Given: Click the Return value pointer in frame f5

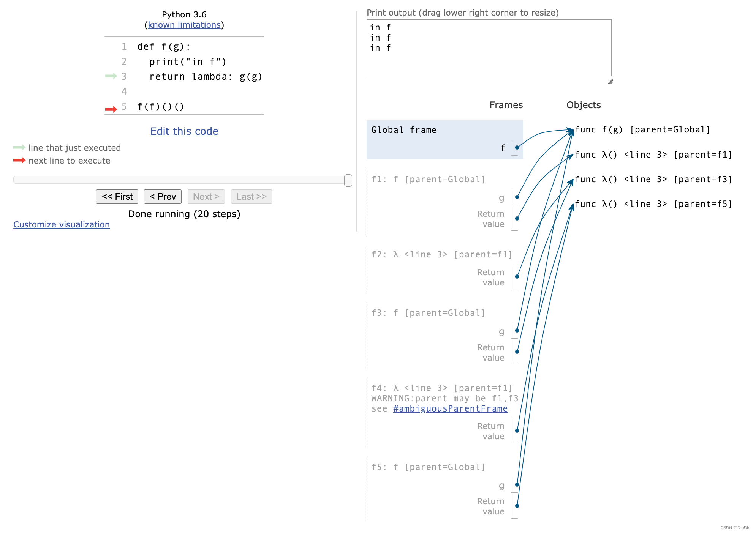Looking at the screenshot, I should [x=517, y=505].
